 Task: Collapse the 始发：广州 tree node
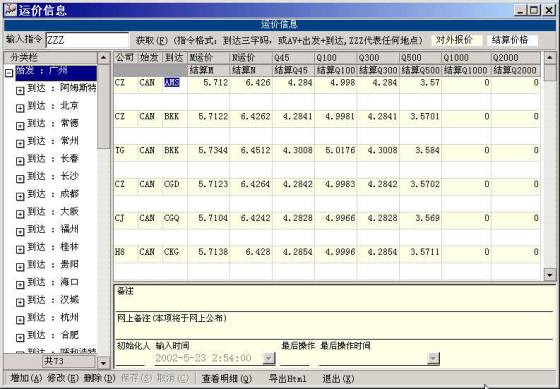pyautogui.click(x=9, y=73)
